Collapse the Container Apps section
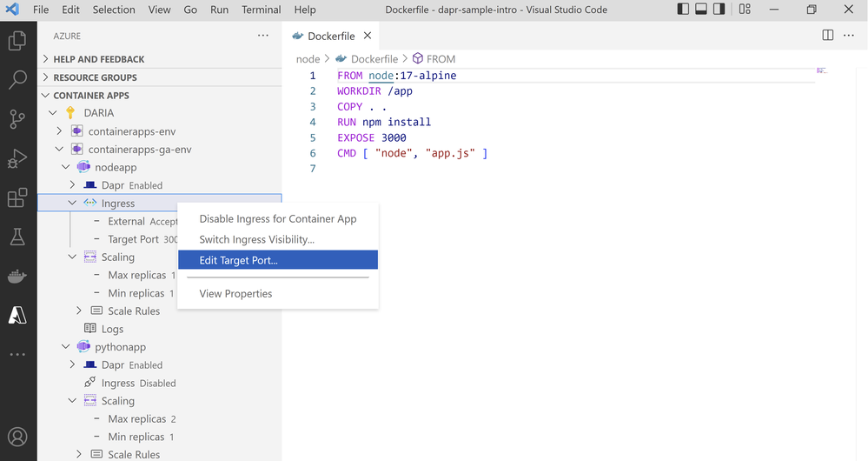Viewport: 868px width, 461px height. click(x=46, y=96)
